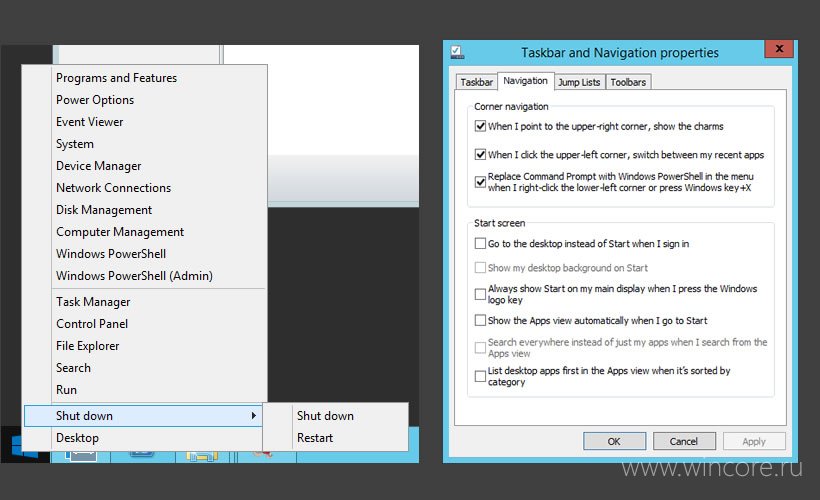Screen dimensions: 820x500
Task: Start Windows PowerShell (Admin)
Action: tap(143, 276)
